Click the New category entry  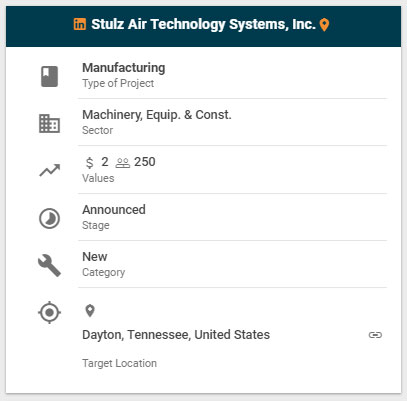(95, 257)
